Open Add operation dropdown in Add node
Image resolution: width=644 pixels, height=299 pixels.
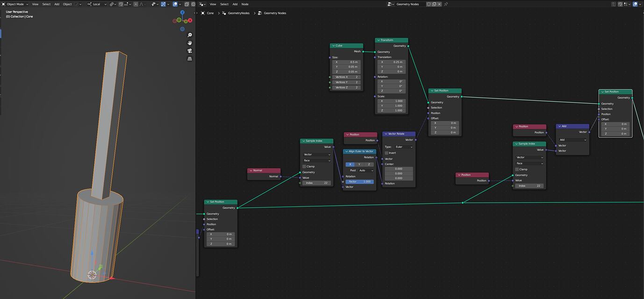tap(572, 140)
